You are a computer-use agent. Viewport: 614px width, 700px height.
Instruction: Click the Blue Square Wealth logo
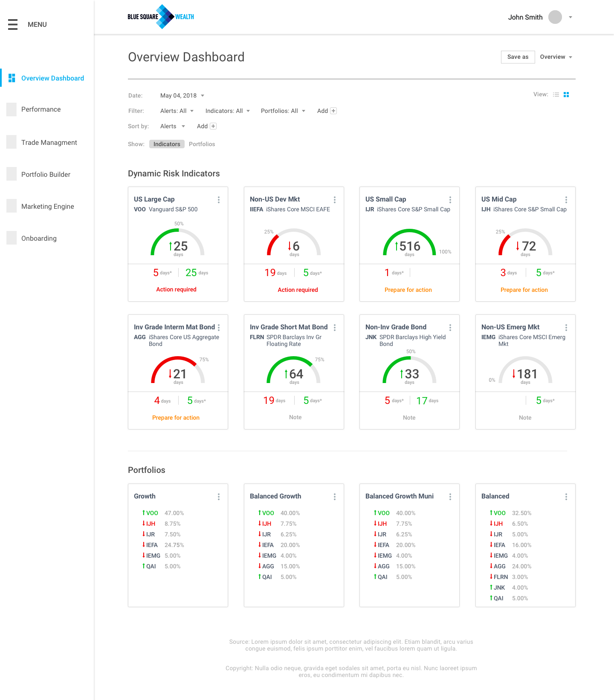[161, 17]
